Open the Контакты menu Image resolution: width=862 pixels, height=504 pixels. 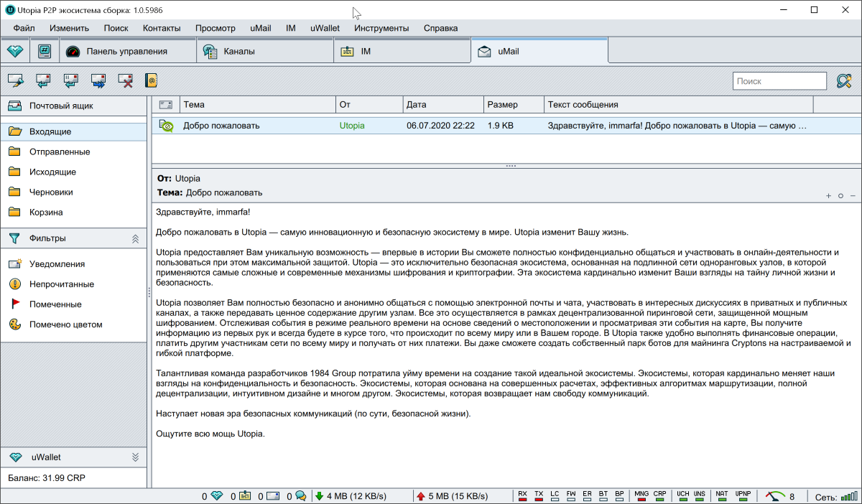[x=162, y=28]
